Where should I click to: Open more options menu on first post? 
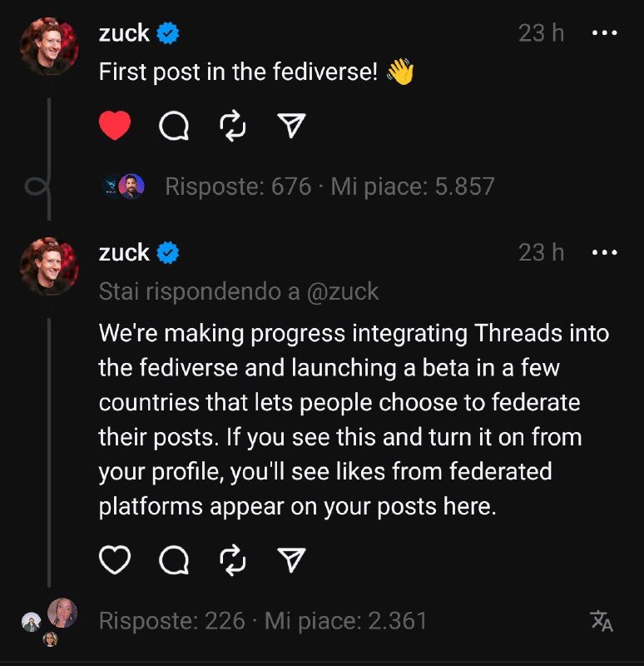pos(604,33)
